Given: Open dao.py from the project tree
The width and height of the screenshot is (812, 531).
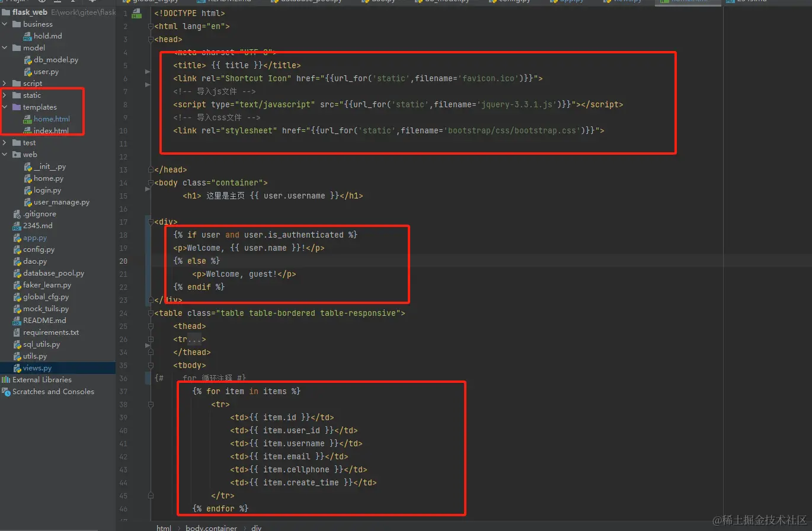Looking at the screenshot, I should click(35, 261).
